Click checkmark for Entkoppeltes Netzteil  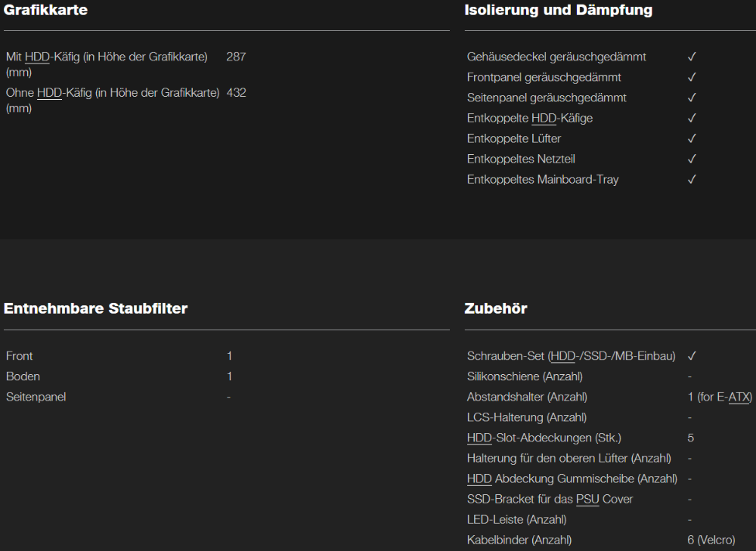tap(692, 159)
